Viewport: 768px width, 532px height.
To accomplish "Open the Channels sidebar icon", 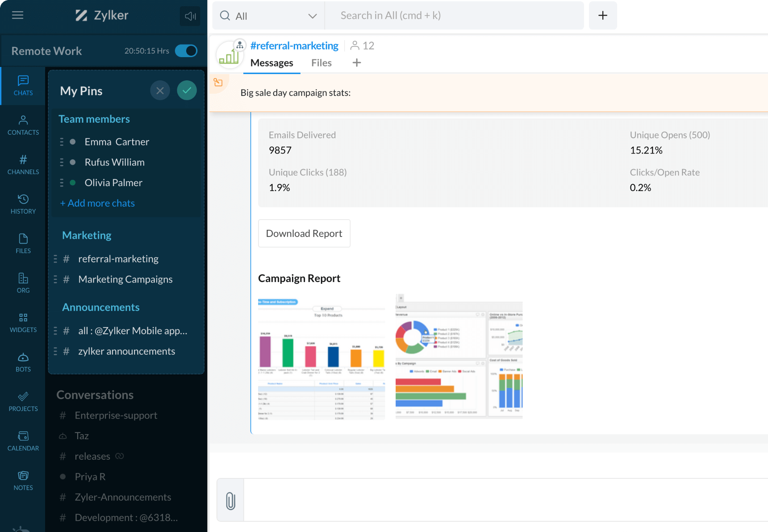I will tap(23, 164).
